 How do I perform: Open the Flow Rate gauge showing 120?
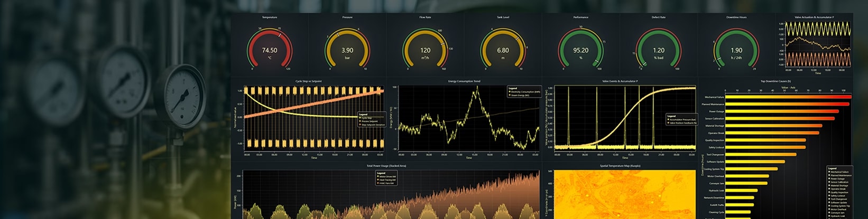coord(425,51)
